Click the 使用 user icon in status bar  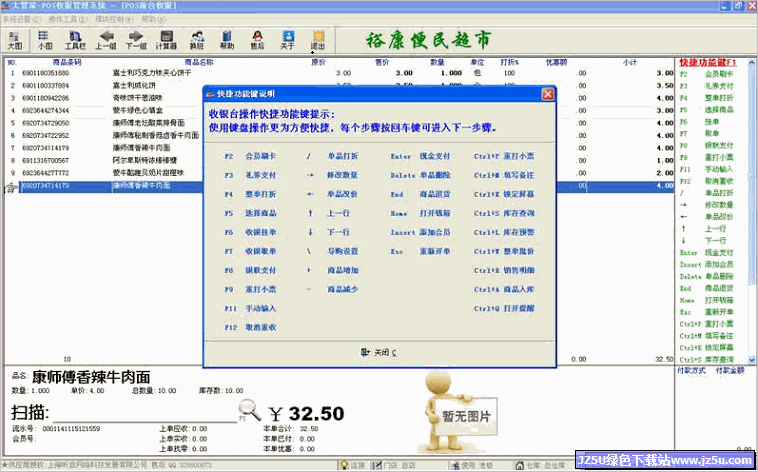click(x=454, y=465)
